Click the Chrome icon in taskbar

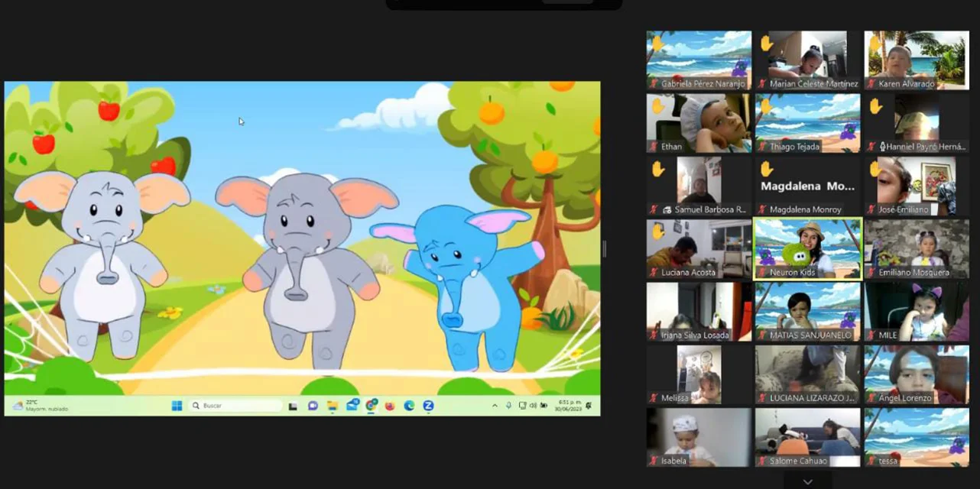[371, 406]
